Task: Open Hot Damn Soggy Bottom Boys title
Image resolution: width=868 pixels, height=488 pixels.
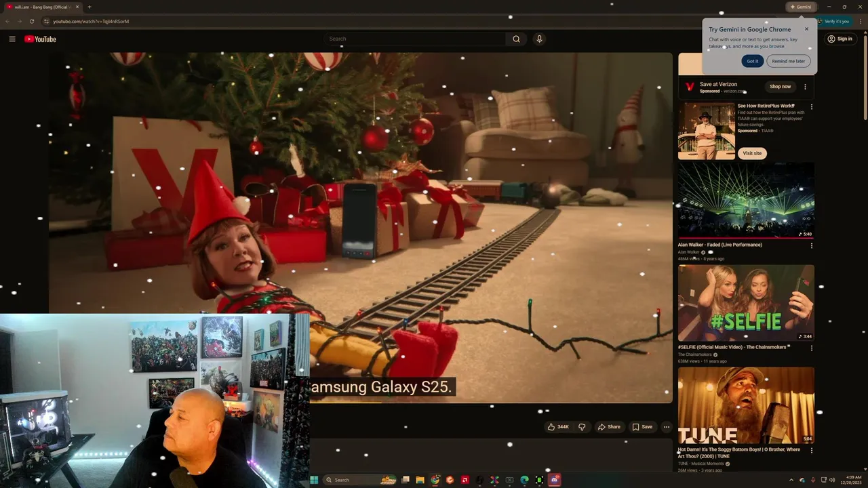Action: (x=739, y=453)
